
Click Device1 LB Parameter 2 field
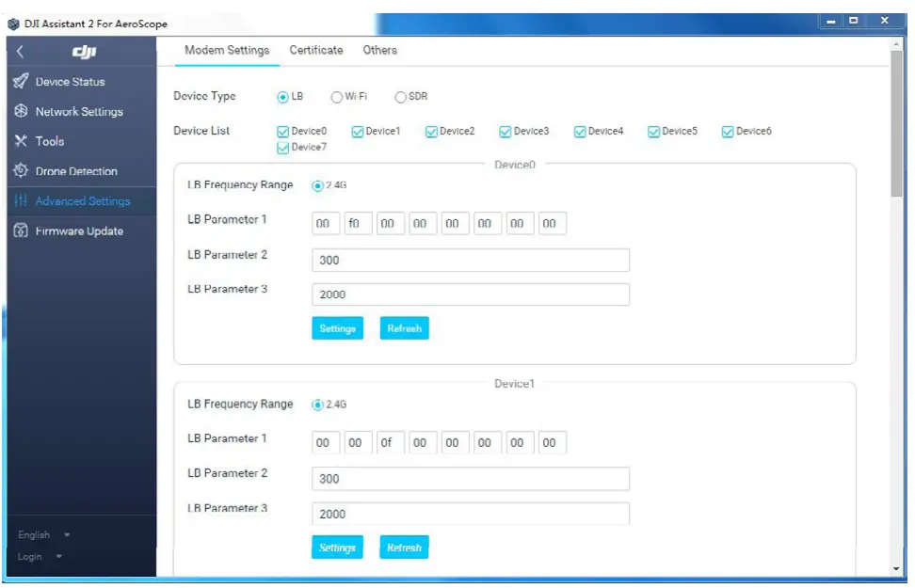[x=471, y=479]
